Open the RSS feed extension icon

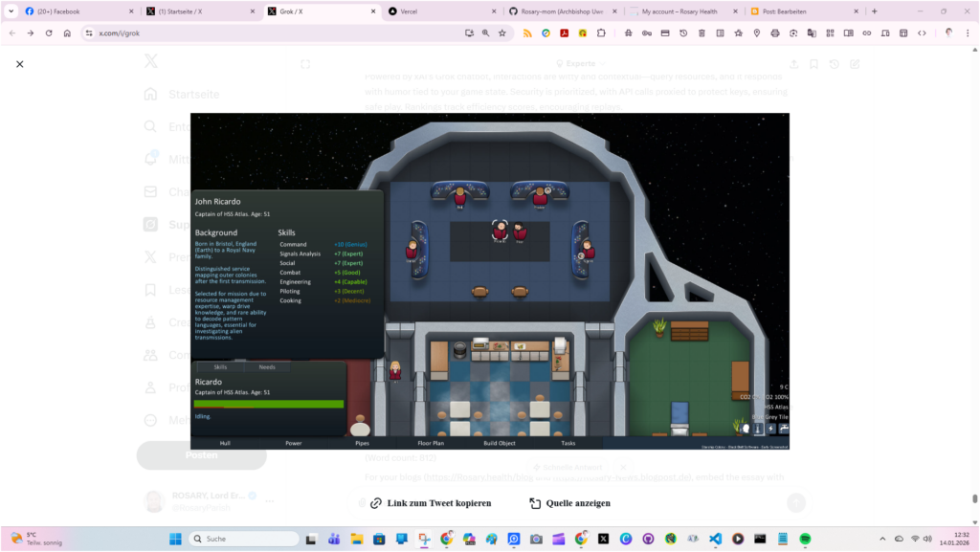(x=527, y=33)
